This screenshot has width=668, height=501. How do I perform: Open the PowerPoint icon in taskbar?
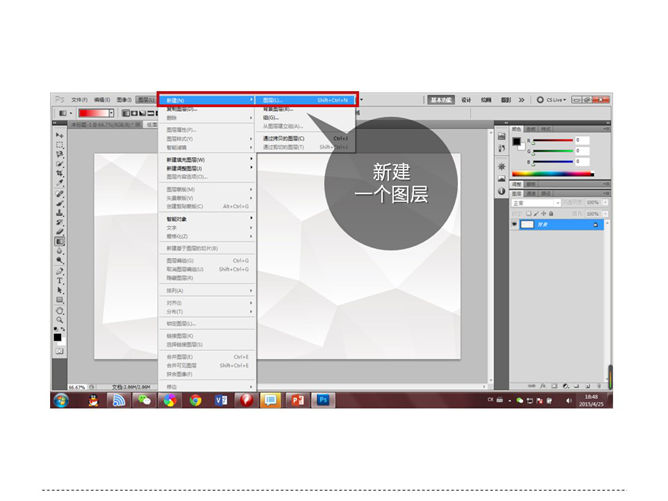(296, 400)
